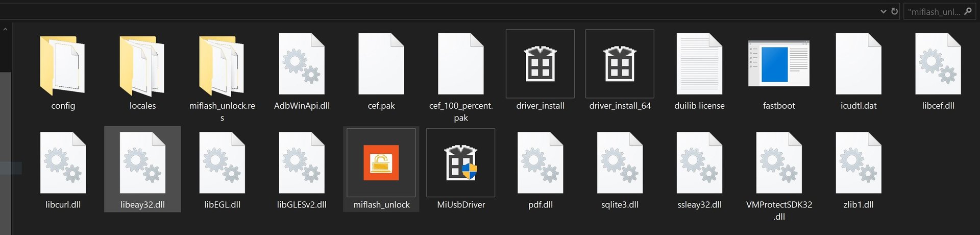
Task: Select the AdbWinApi.dll file icon
Action: pyautogui.click(x=302, y=64)
